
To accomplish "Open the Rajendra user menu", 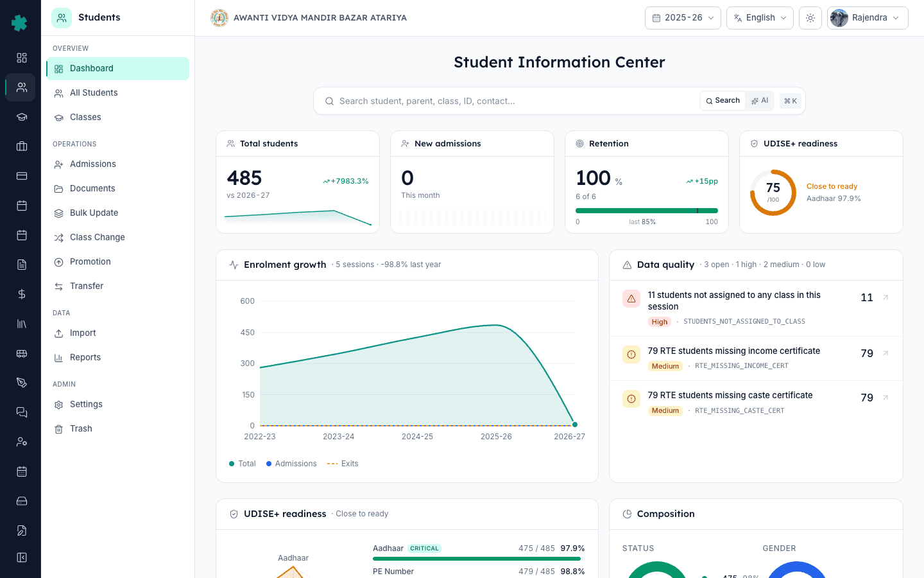I will point(868,18).
